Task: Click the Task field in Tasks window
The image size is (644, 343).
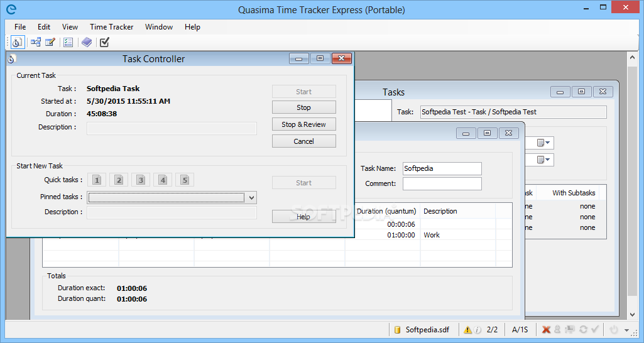Action: tap(513, 112)
